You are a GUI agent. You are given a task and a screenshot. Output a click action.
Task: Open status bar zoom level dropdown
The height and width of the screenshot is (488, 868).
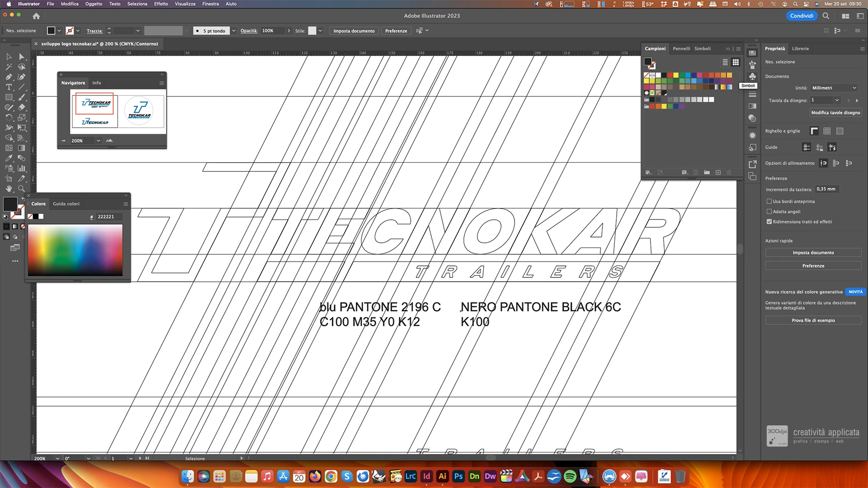tap(57, 458)
